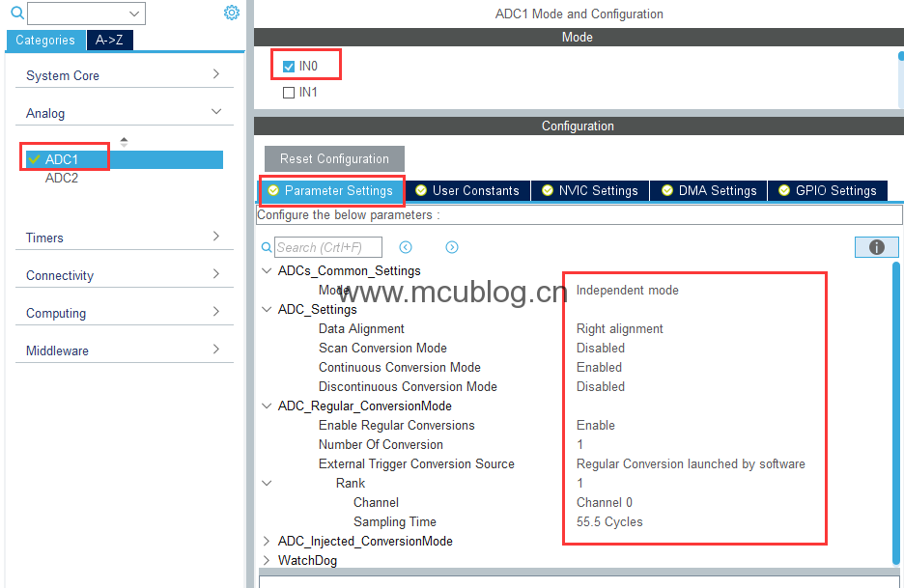The image size is (904, 588).
Task: Go to previous search result arrow
Action: coord(406,247)
